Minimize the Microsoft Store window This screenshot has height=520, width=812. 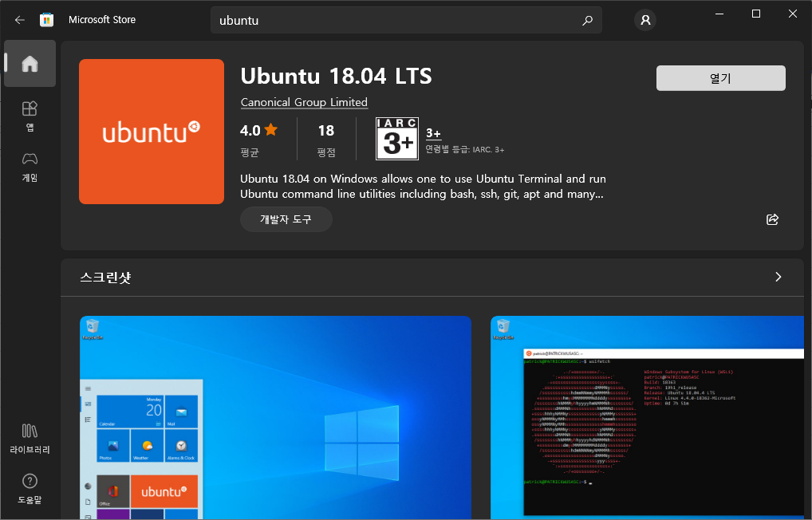coord(719,14)
